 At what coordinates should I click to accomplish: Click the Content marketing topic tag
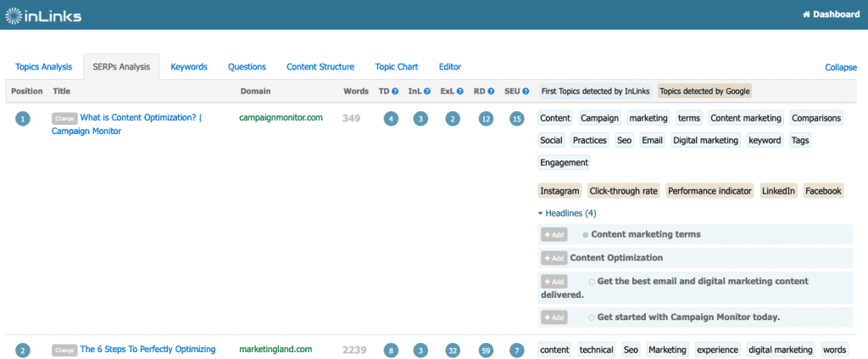pos(746,118)
